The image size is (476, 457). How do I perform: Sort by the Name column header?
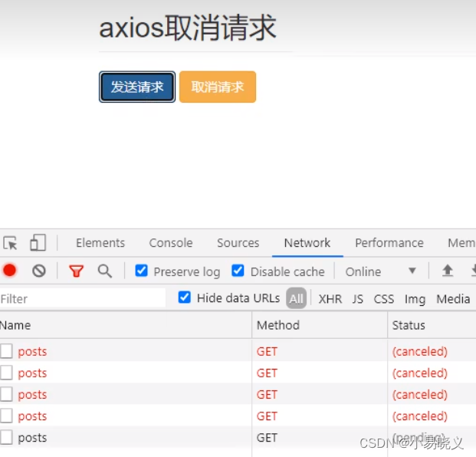click(x=126, y=325)
